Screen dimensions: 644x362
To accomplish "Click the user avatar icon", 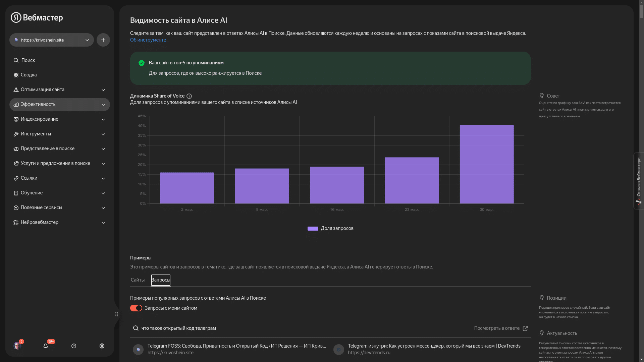I will point(17,346).
